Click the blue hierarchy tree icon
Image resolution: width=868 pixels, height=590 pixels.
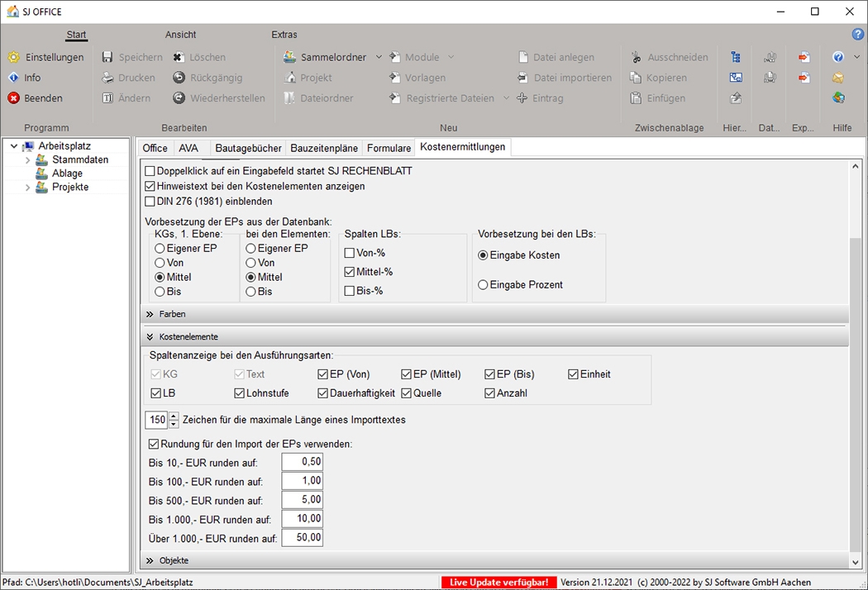point(736,57)
